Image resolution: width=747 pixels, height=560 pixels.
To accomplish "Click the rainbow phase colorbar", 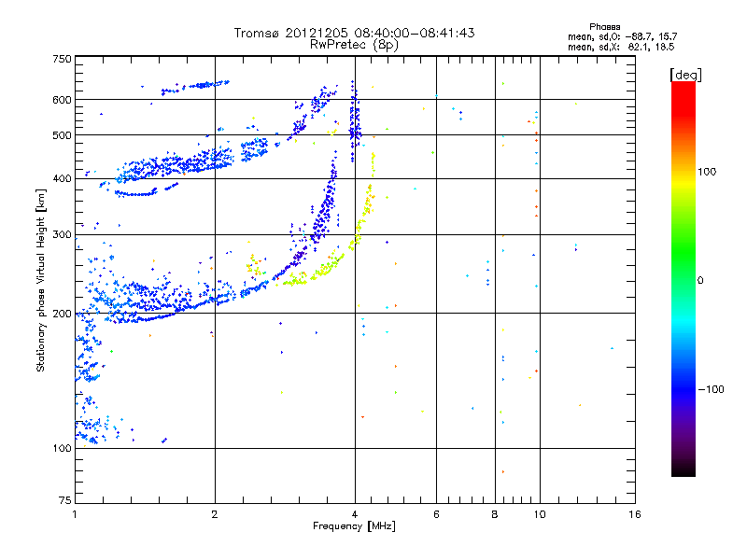I will coord(684,279).
